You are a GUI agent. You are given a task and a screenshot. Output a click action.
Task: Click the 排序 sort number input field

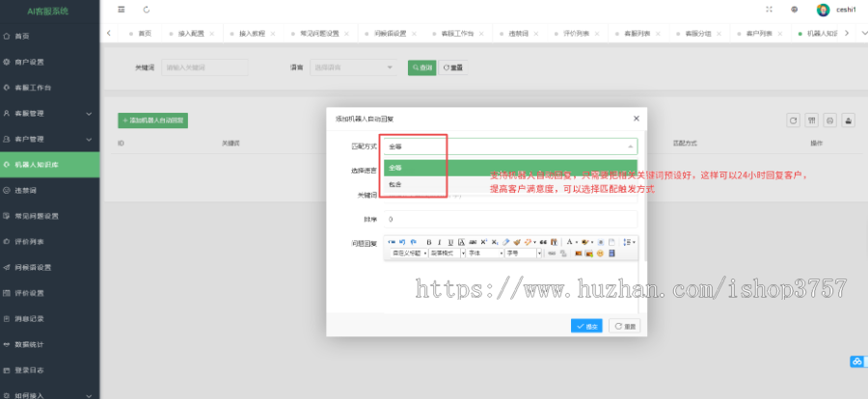point(510,220)
